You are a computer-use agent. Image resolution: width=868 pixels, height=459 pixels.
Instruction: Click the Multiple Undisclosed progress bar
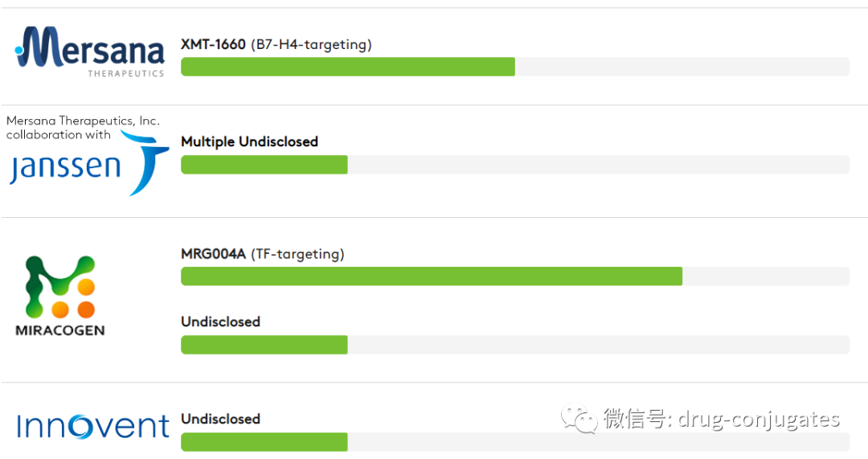[515, 165]
